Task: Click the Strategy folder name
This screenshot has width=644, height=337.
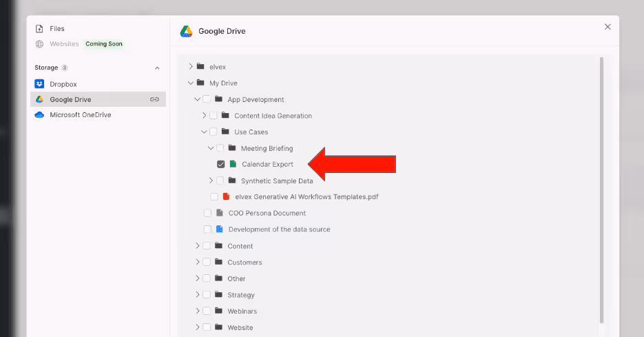Action: tap(241, 295)
